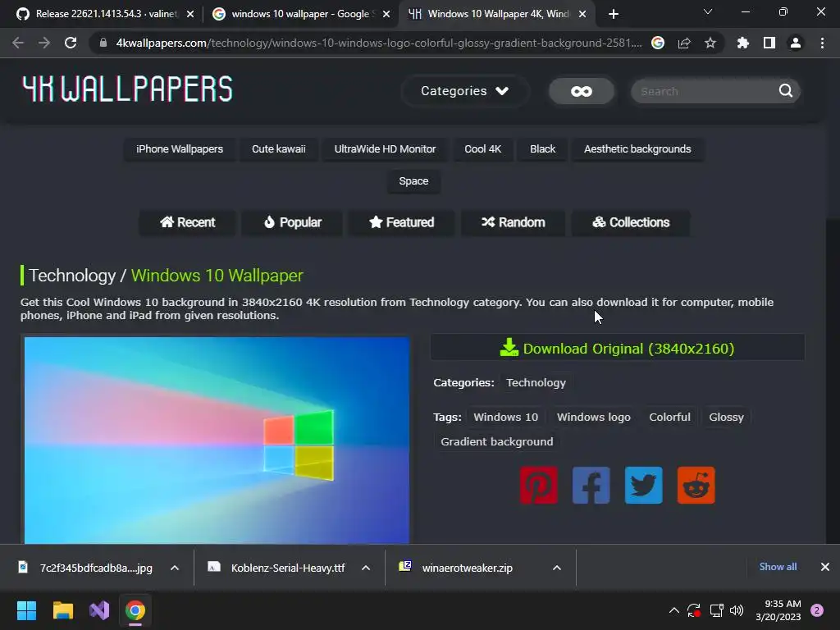Open the Collections section
Viewport: 840px width, 630px height.
click(x=631, y=222)
